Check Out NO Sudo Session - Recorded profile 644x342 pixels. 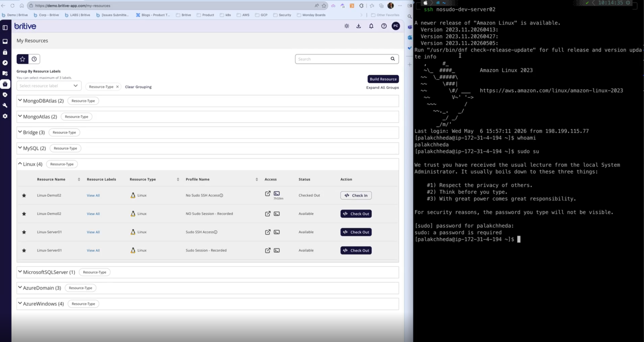tap(356, 214)
